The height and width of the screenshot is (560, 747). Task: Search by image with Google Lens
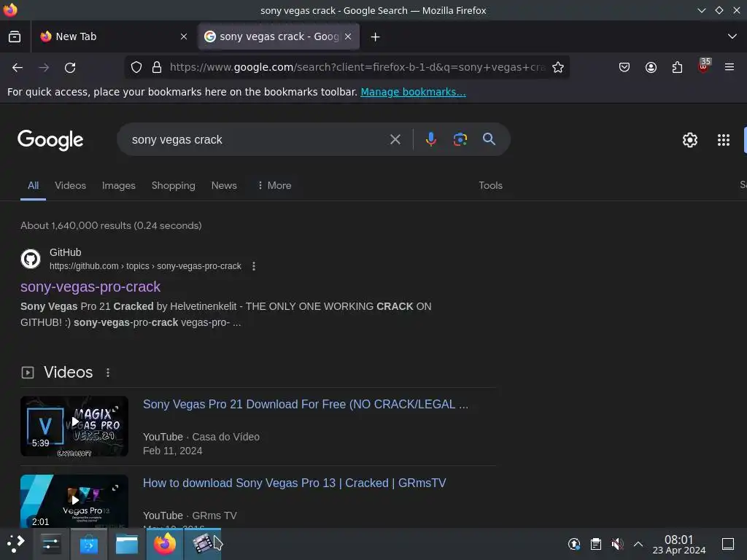click(460, 139)
